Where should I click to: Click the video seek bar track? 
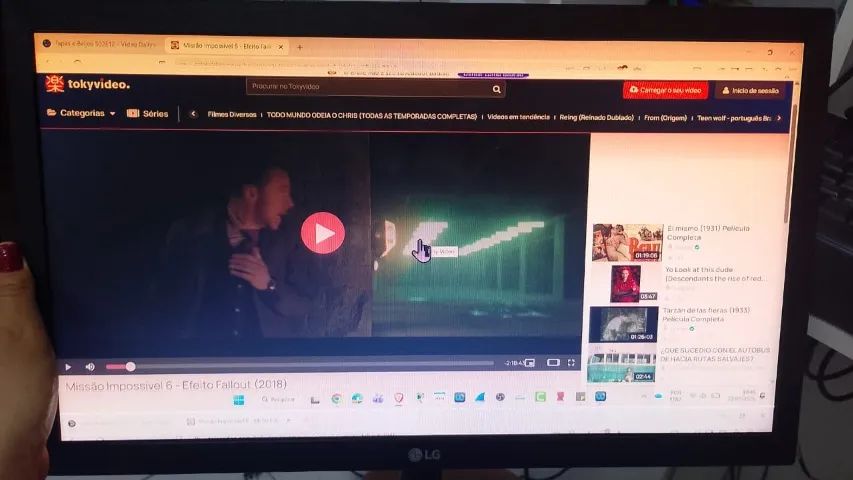[x=300, y=365]
